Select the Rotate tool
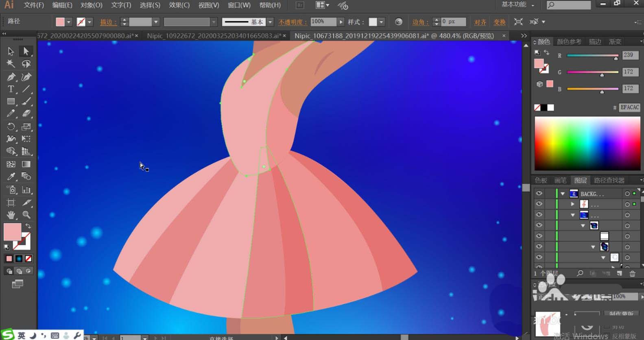Viewport: 644px width, 340px height. coord(11,127)
